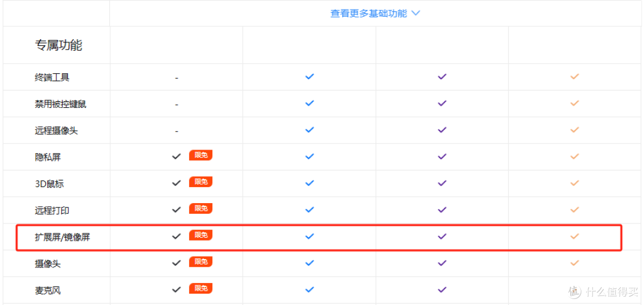Select the 终端工具 feature label
The width and height of the screenshot is (644, 305).
pyautogui.click(x=52, y=77)
